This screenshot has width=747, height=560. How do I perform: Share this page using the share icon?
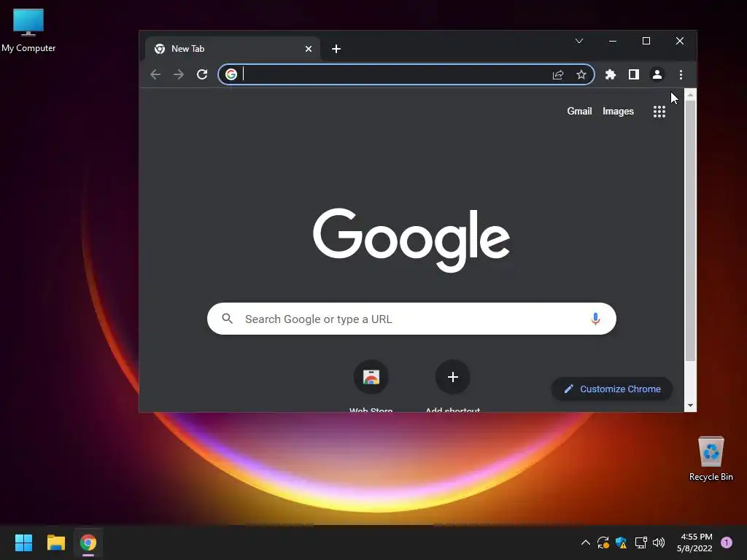click(558, 75)
